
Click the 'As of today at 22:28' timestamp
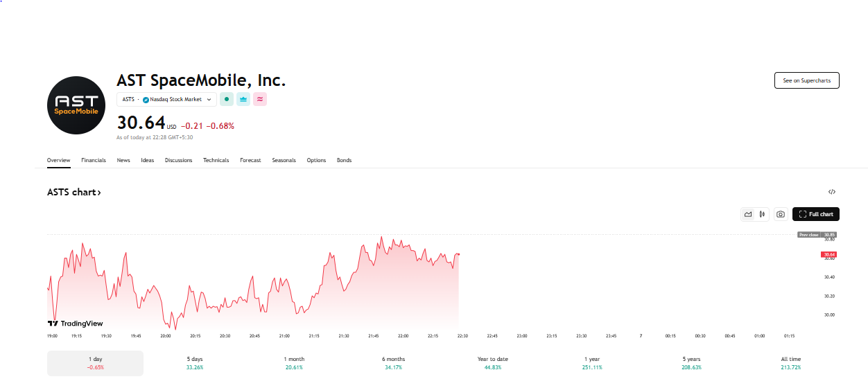click(x=155, y=137)
